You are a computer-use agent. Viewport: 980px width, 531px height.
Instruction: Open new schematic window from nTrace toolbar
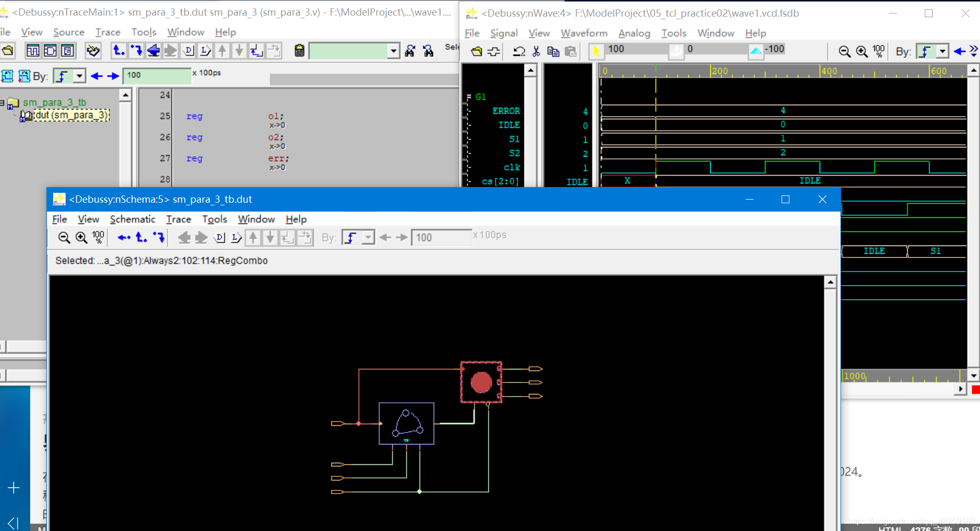50,51
